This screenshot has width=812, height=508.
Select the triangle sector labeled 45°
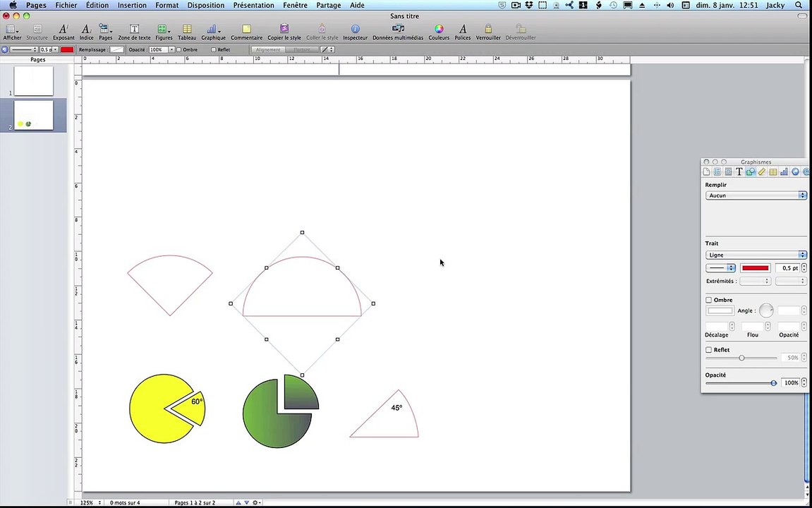point(384,413)
